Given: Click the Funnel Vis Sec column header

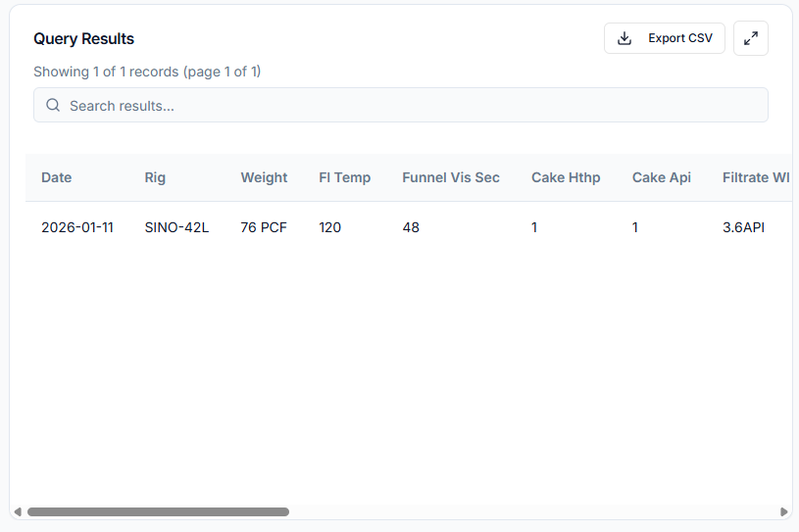Looking at the screenshot, I should (x=450, y=177).
